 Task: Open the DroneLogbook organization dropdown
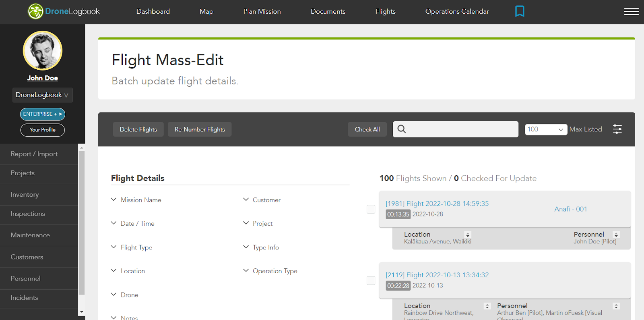[x=43, y=95]
